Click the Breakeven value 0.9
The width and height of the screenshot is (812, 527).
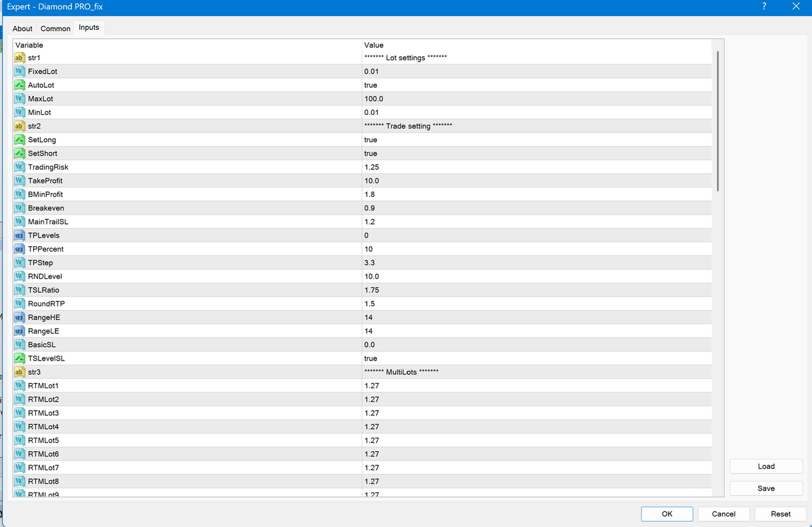pos(369,208)
